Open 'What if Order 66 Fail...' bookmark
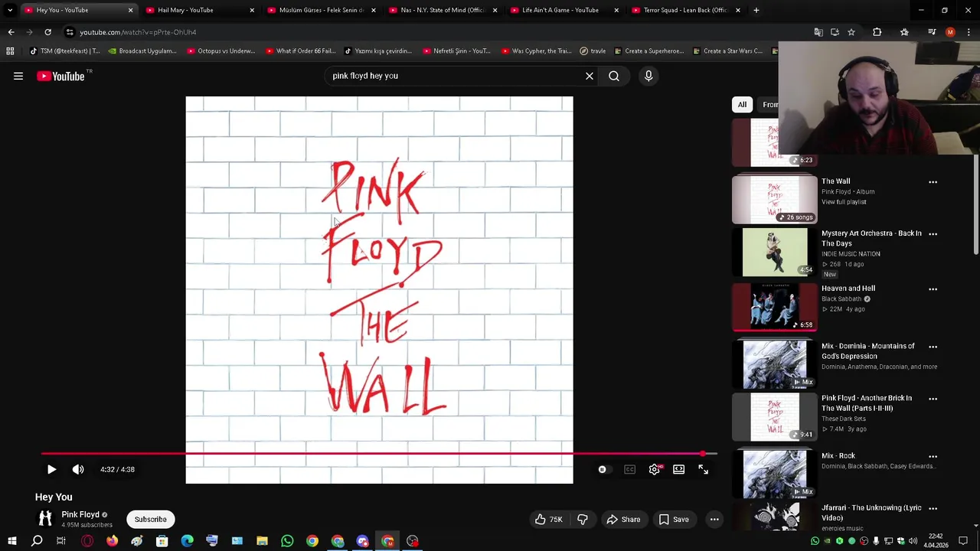The width and height of the screenshot is (980, 551). 300,51
